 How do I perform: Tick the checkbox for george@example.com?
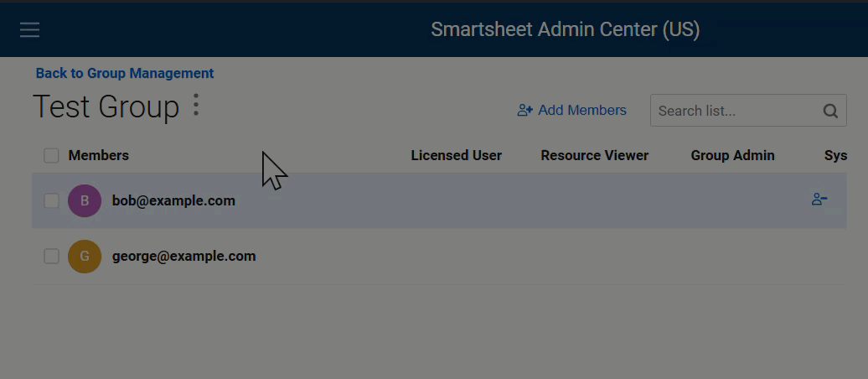[x=51, y=256]
